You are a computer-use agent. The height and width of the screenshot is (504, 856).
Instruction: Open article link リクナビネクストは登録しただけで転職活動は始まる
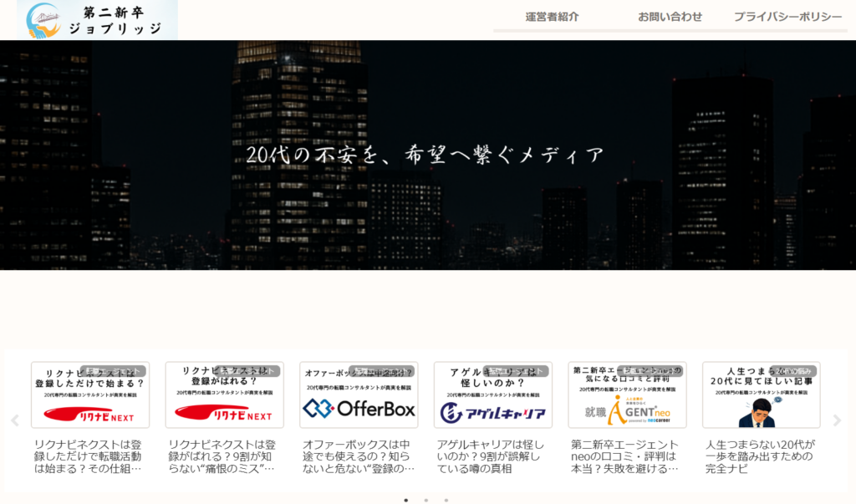(89, 456)
